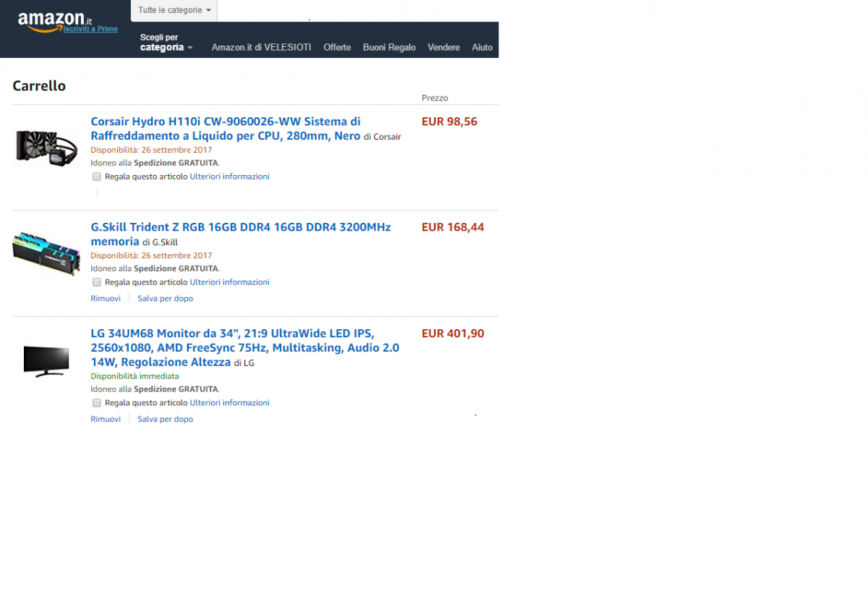
Task: Check gift option for LG monitor
Action: [97, 403]
